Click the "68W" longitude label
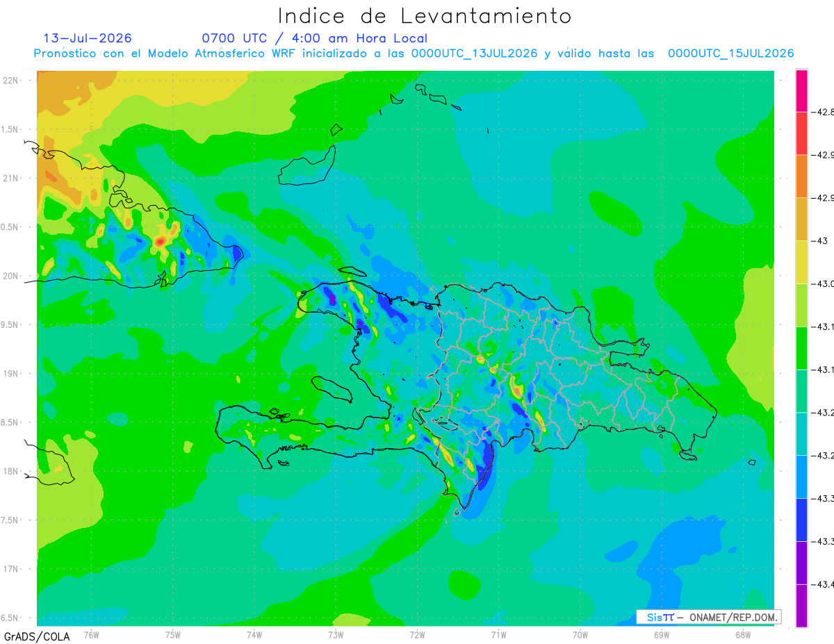Viewport: 834px width, 644px height. point(743,634)
